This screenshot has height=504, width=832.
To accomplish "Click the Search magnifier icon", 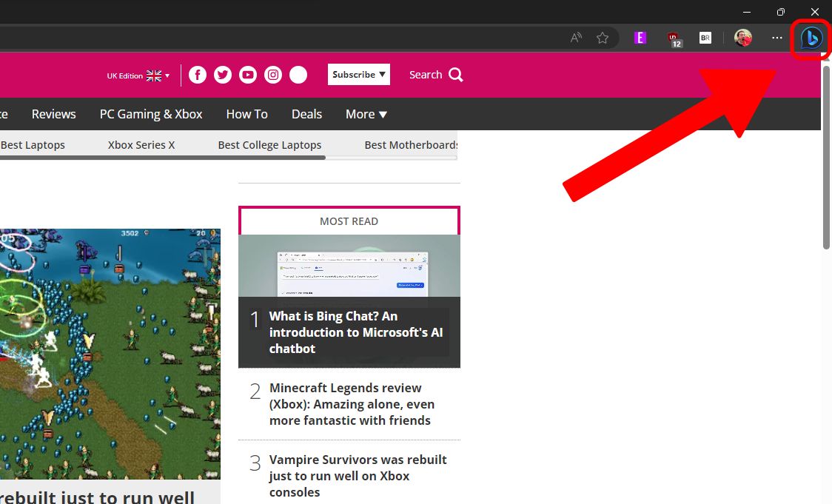I will 456,74.
